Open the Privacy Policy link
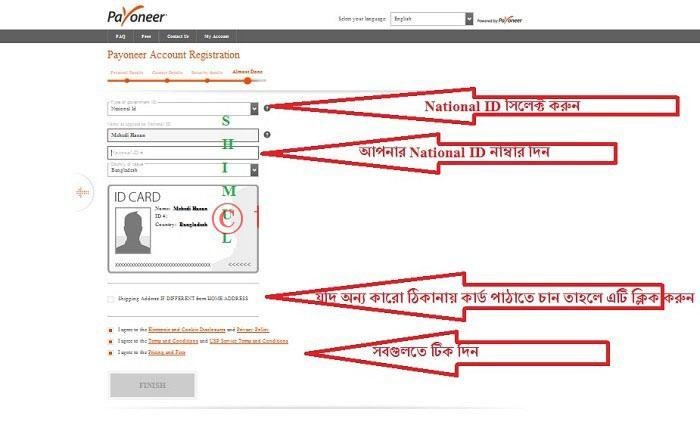 click(x=253, y=330)
